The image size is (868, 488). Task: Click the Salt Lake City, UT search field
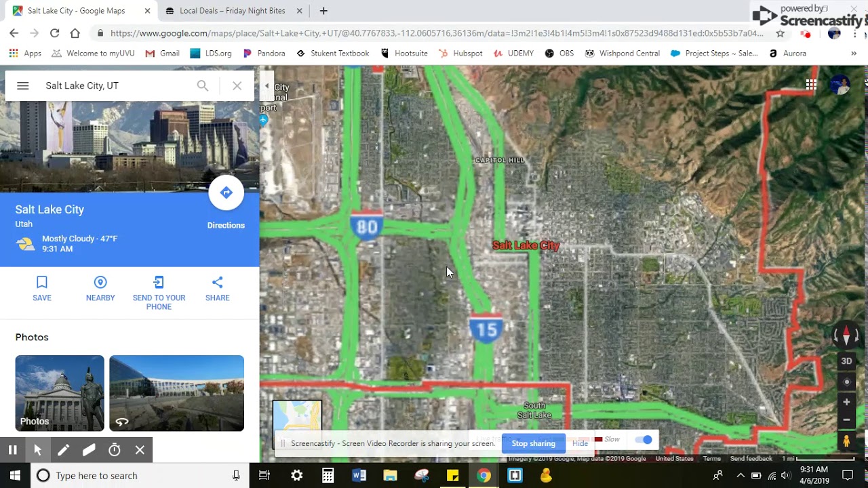click(x=115, y=85)
